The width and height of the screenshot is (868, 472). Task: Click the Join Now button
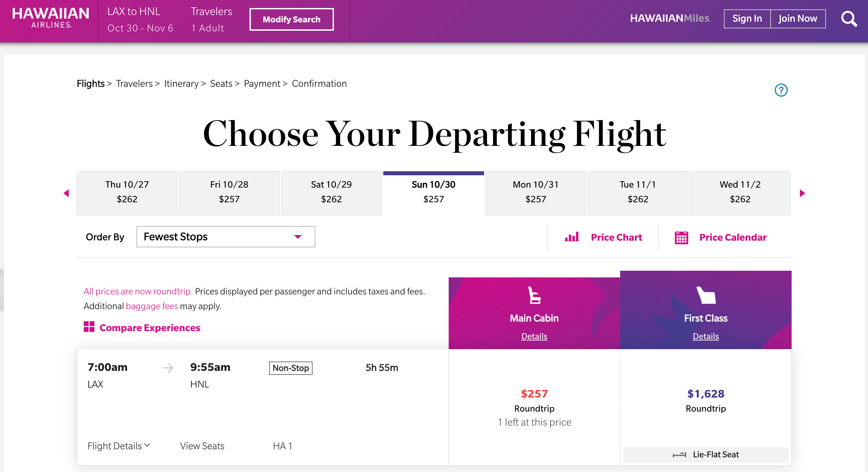click(798, 19)
